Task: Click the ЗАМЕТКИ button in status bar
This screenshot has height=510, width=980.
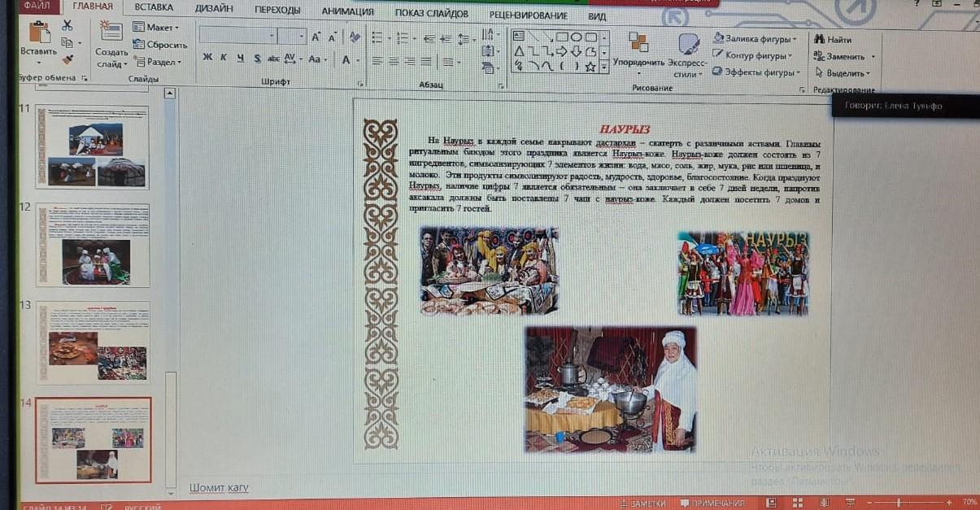Action: click(644, 503)
